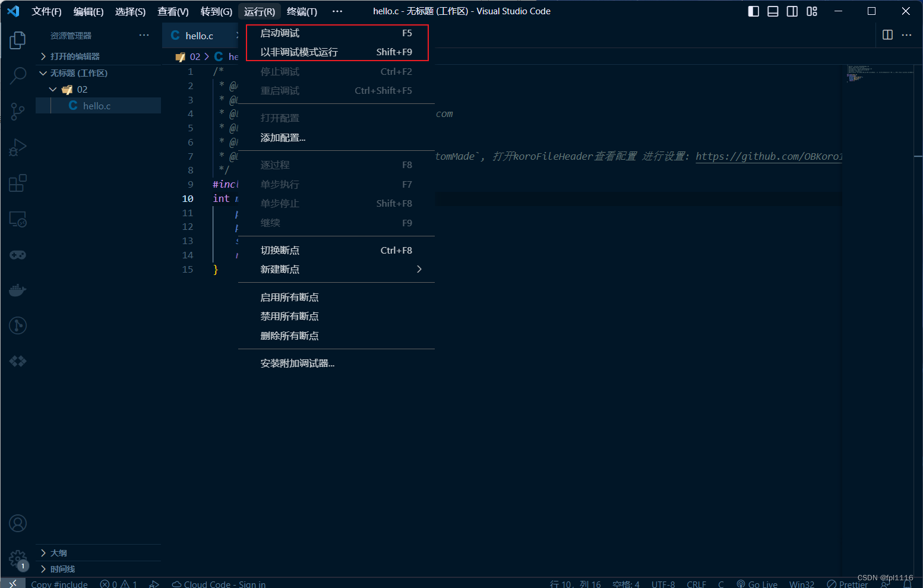Click the overflow menu ellipsis in menu bar
923x588 pixels.
pos(337,11)
